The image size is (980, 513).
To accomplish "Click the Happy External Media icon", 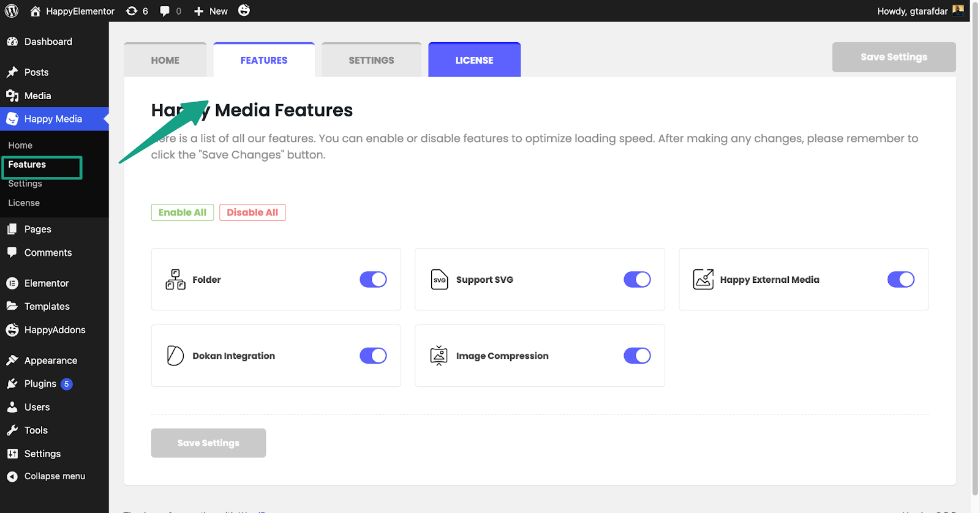I will 703,279.
